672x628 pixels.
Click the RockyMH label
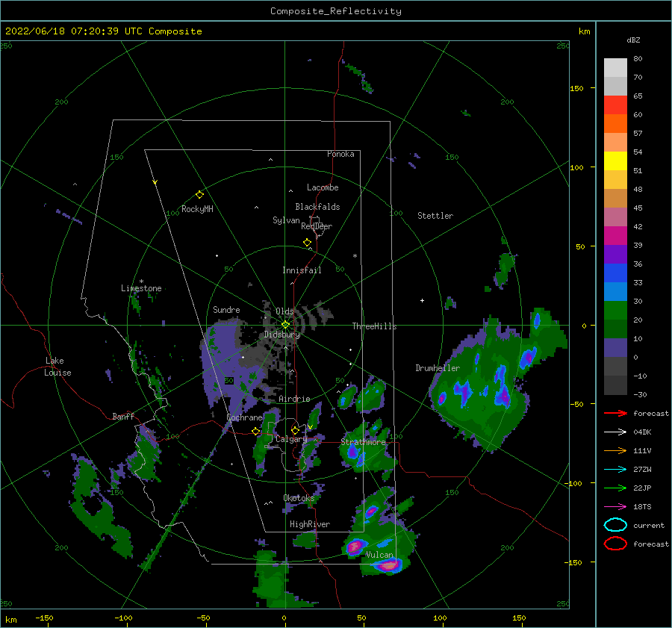pos(198,209)
